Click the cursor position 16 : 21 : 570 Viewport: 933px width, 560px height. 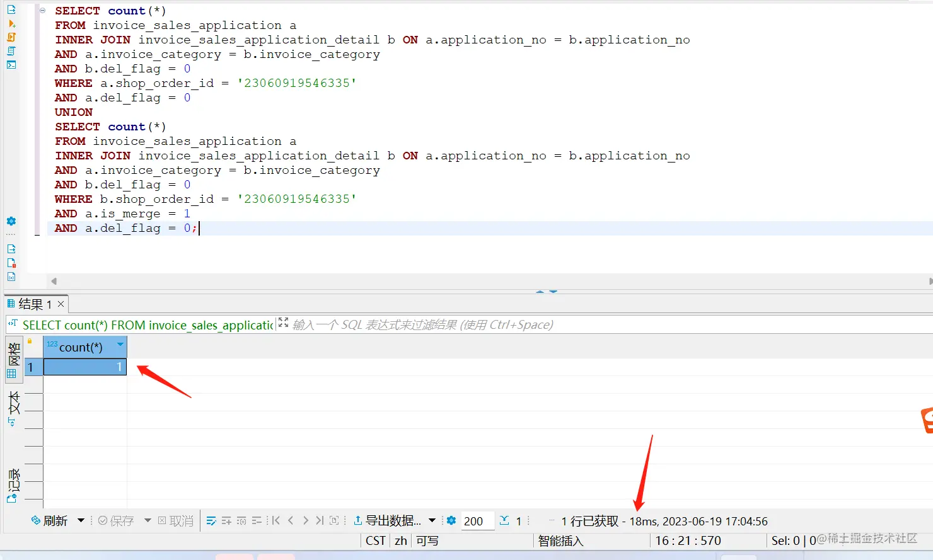688,540
